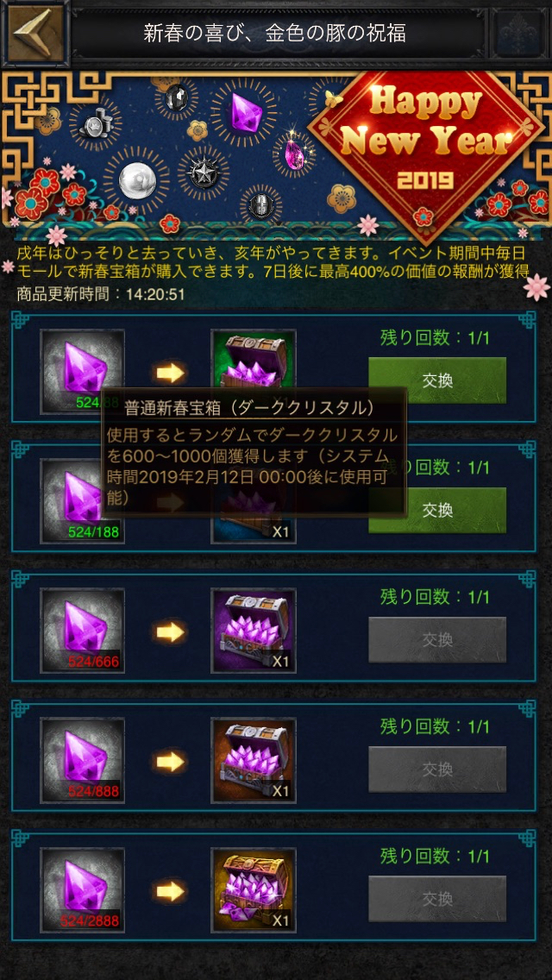Click greyed 交換 button for 888 crystals
552x980 pixels.
click(437, 770)
